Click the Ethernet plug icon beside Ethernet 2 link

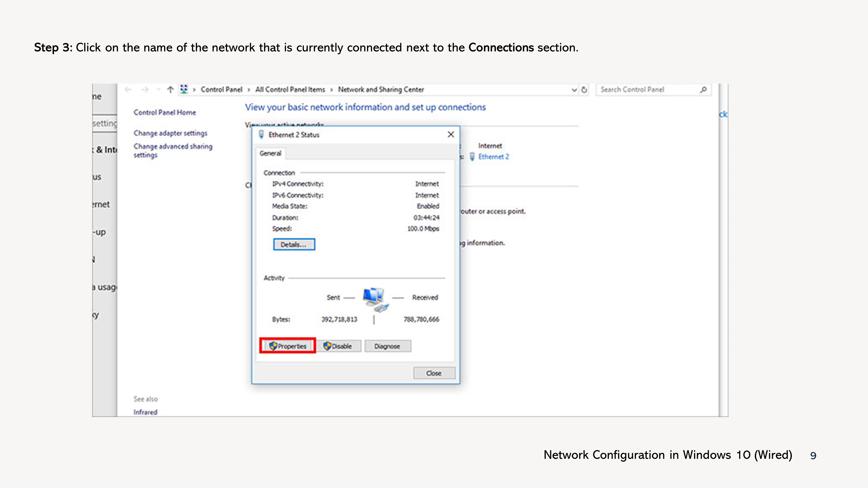coord(472,157)
